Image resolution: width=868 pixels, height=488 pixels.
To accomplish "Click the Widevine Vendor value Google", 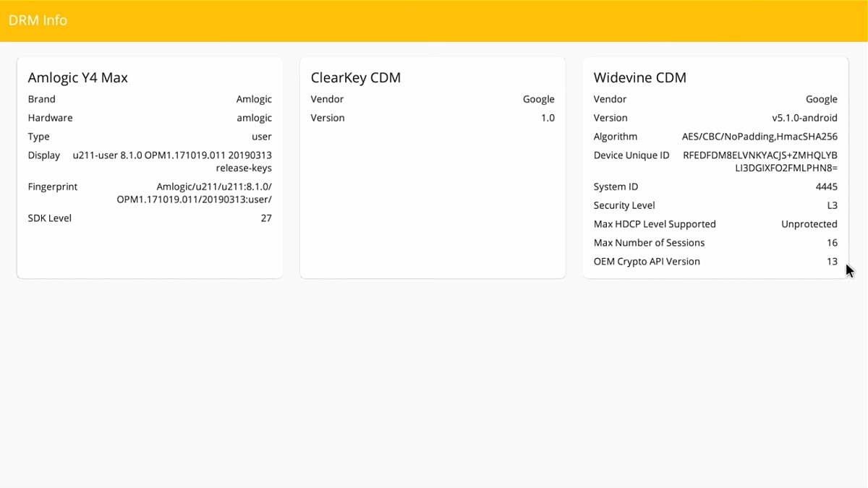I will [x=822, y=99].
